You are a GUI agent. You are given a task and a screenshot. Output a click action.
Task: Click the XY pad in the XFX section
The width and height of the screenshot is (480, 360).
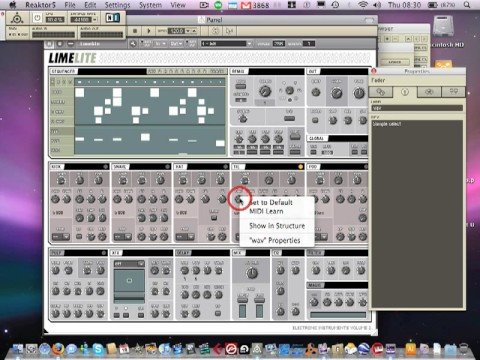[x=129, y=281]
